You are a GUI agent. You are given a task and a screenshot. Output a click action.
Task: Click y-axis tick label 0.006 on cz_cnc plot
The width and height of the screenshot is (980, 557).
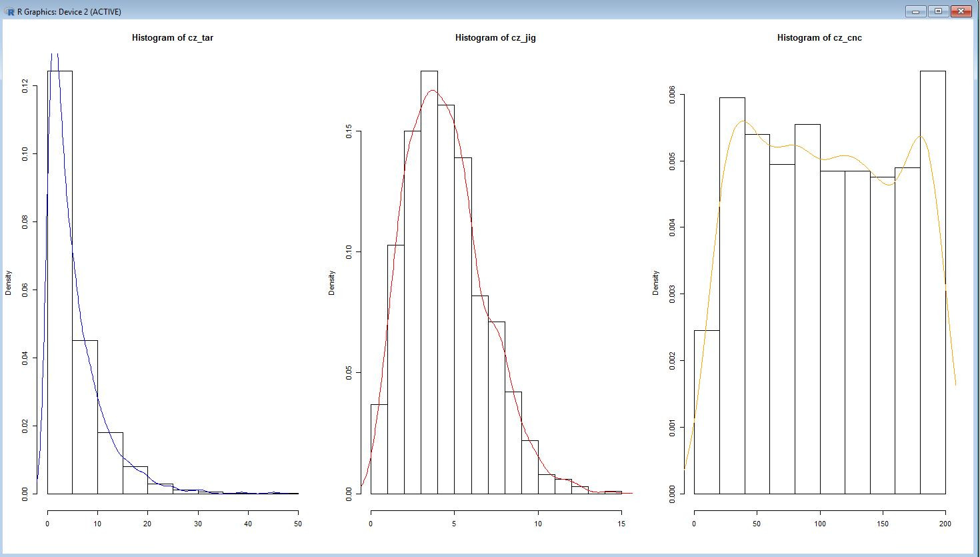pos(672,95)
